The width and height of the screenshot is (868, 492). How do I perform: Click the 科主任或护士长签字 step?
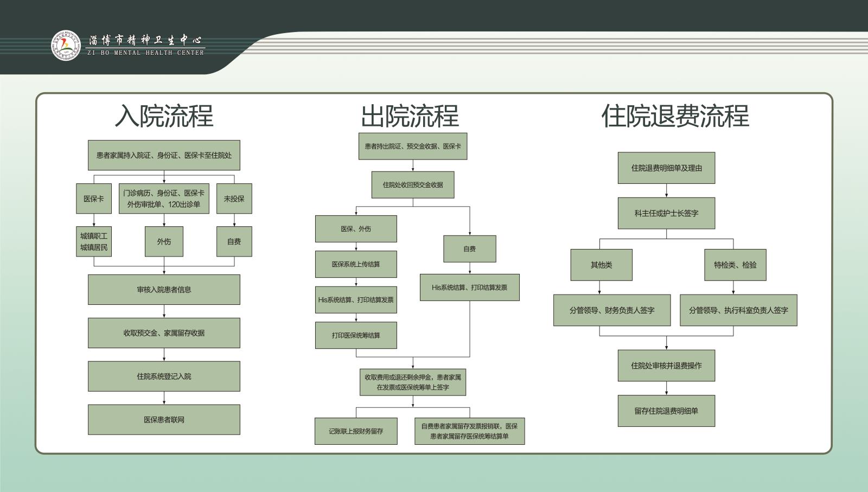(666, 213)
